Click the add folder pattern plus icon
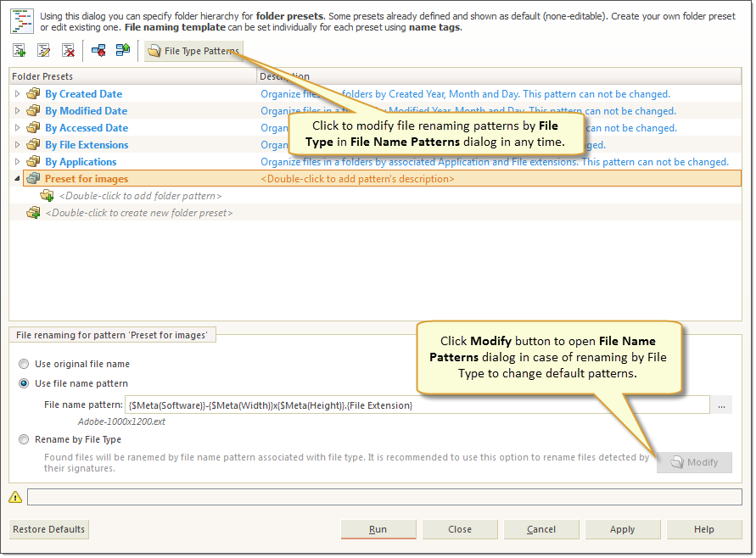 (x=47, y=196)
